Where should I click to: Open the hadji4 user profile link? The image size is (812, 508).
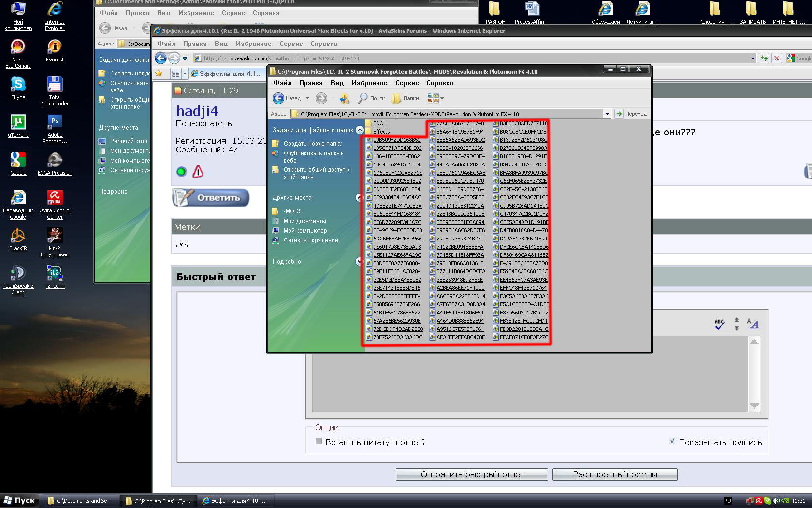point(197,111)
